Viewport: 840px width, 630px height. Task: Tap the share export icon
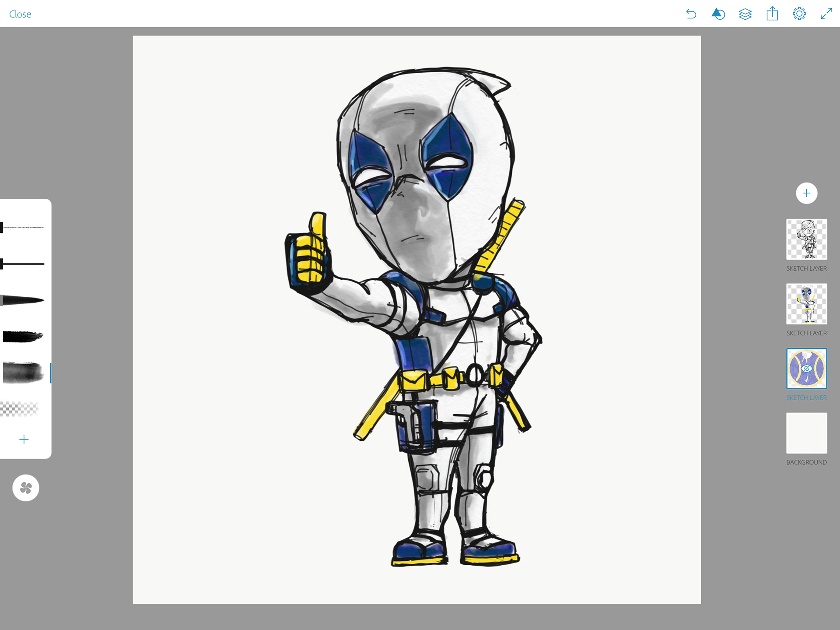tap(772, 14)
